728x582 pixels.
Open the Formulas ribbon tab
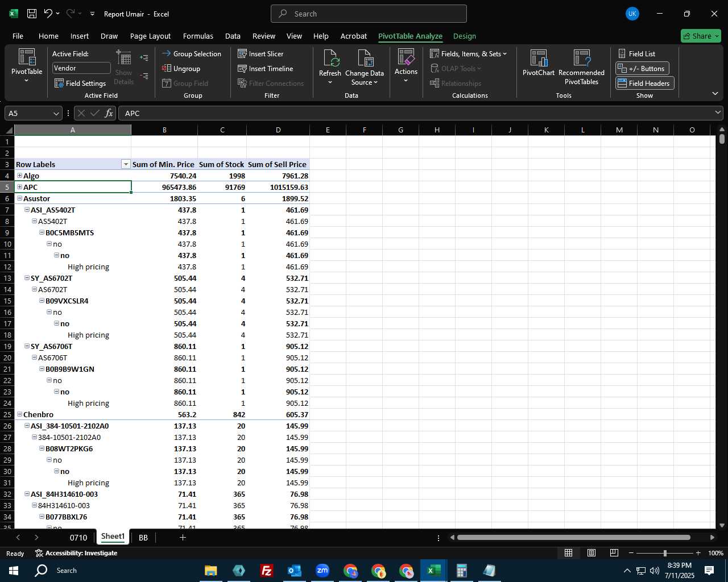click(x=198, y=36)
